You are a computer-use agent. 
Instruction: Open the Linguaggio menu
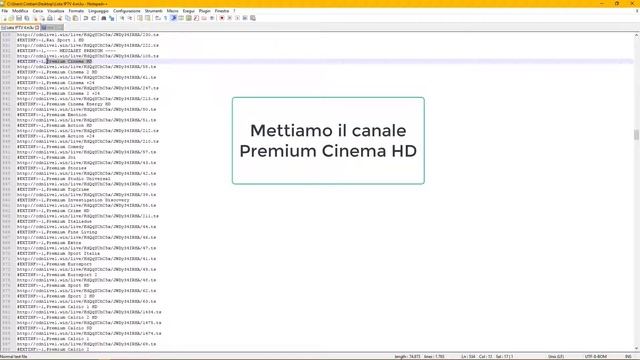pyautogui.click(x=98, y=11)
